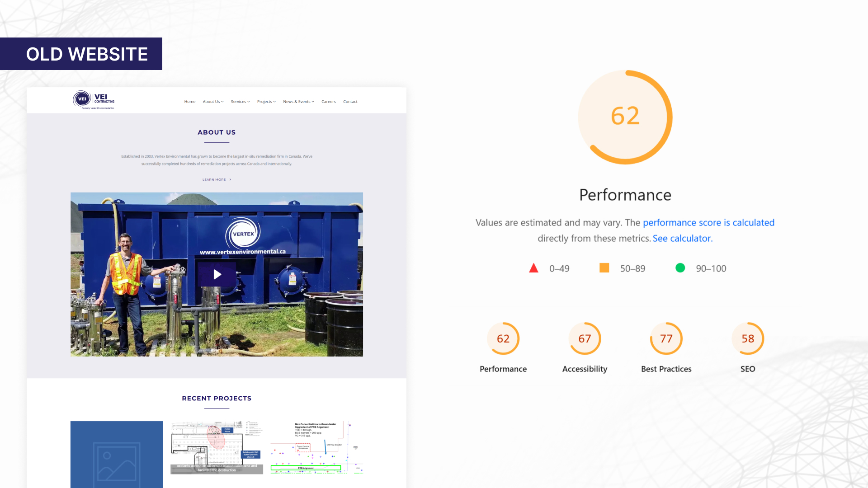Open the blue placeholder project thumbnail
The image size is (868, 488).
[x=117, y=454]
